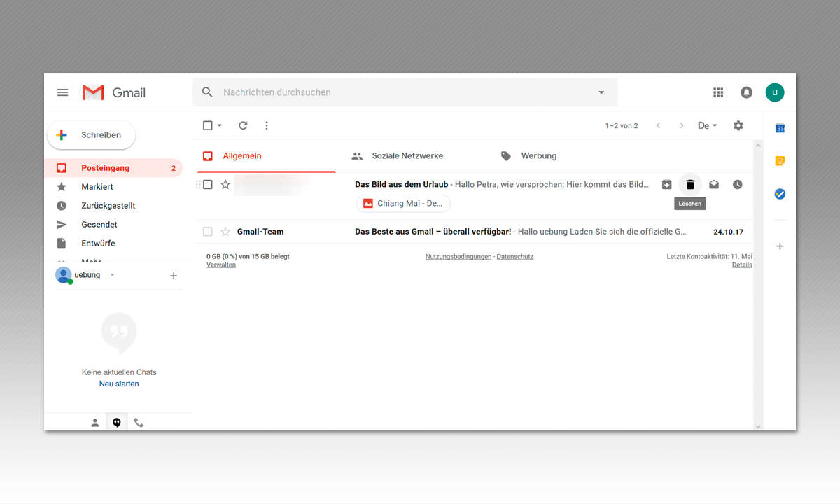Go to newer messages arrow
The width and height of the screenshot is (840, 504).
tap(658, 125)
